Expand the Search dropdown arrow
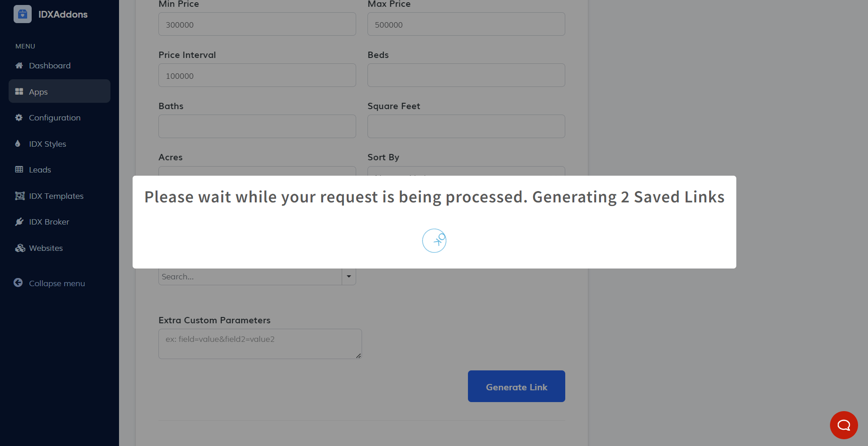Screen dimensions: 868x446 (x=348, y=276)
